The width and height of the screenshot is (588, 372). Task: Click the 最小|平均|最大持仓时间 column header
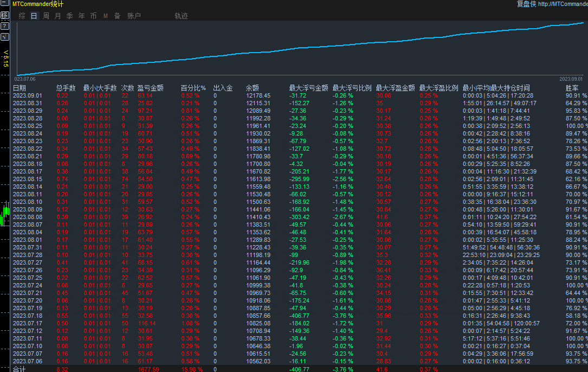[x=496, y=88]
